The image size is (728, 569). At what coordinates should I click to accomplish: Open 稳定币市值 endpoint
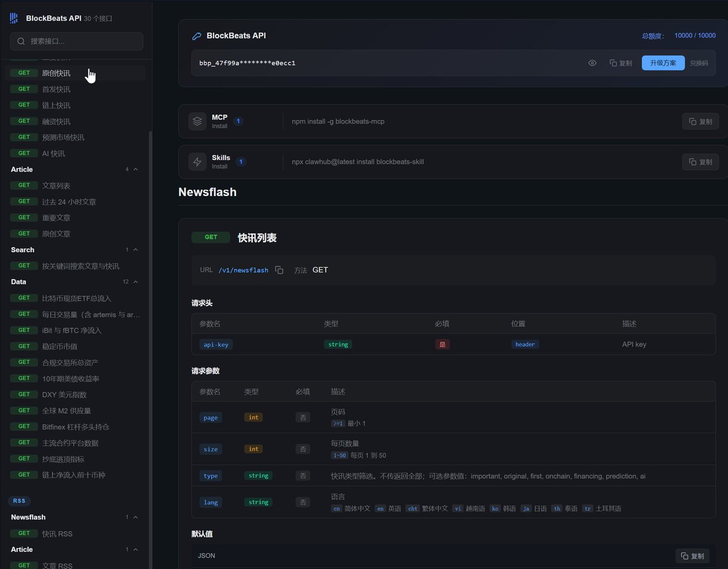75,346
